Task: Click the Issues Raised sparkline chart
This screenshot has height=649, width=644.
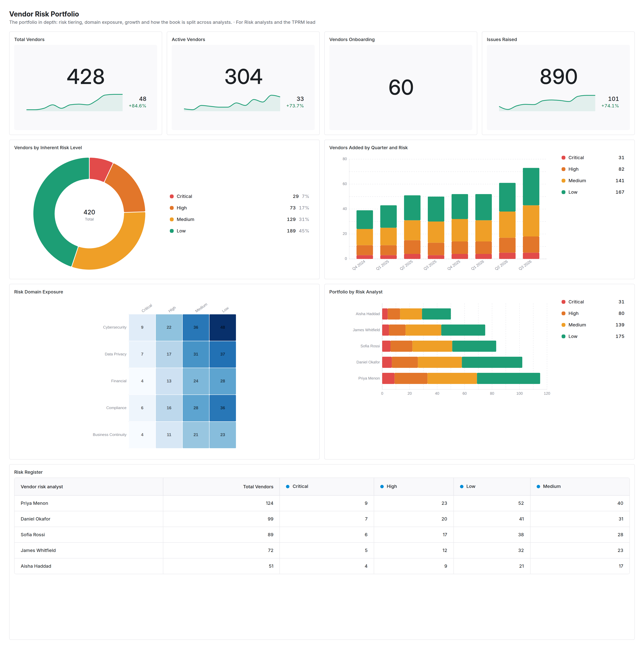Action: [547, 103]
